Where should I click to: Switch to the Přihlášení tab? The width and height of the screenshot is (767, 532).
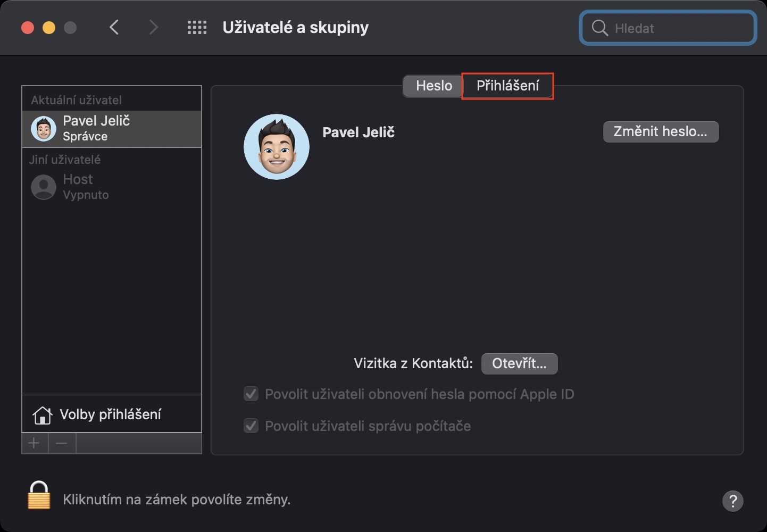click(507, 86)
